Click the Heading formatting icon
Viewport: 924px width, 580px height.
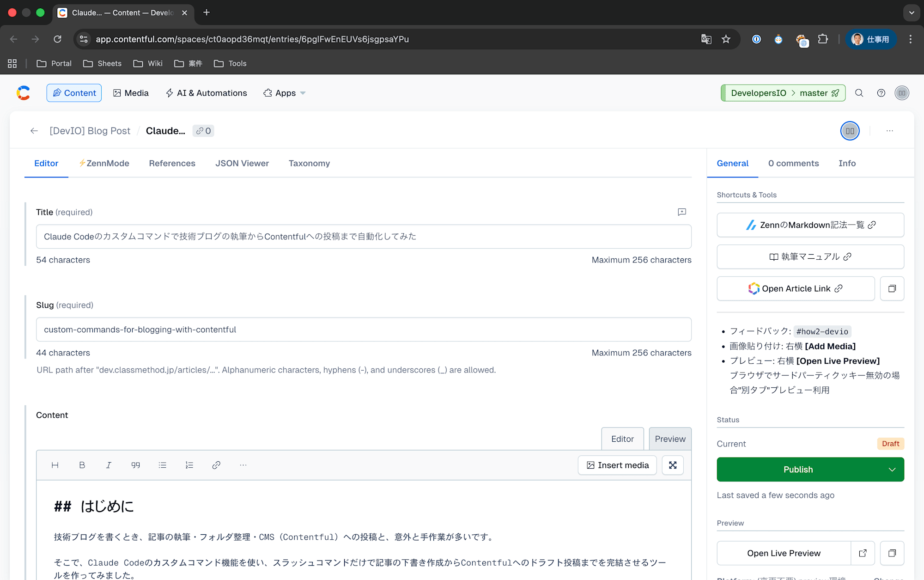coord(55,465)
